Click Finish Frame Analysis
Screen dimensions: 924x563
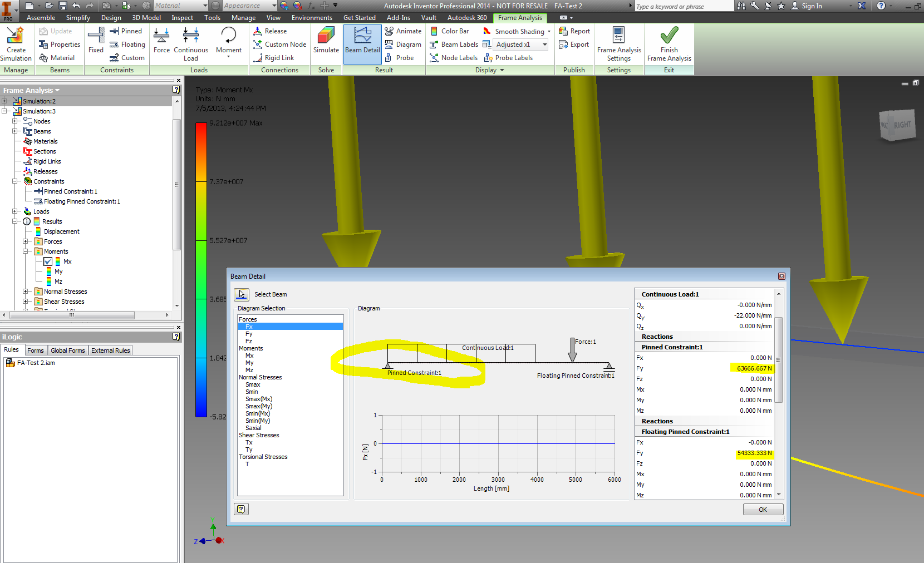(668, 44)
